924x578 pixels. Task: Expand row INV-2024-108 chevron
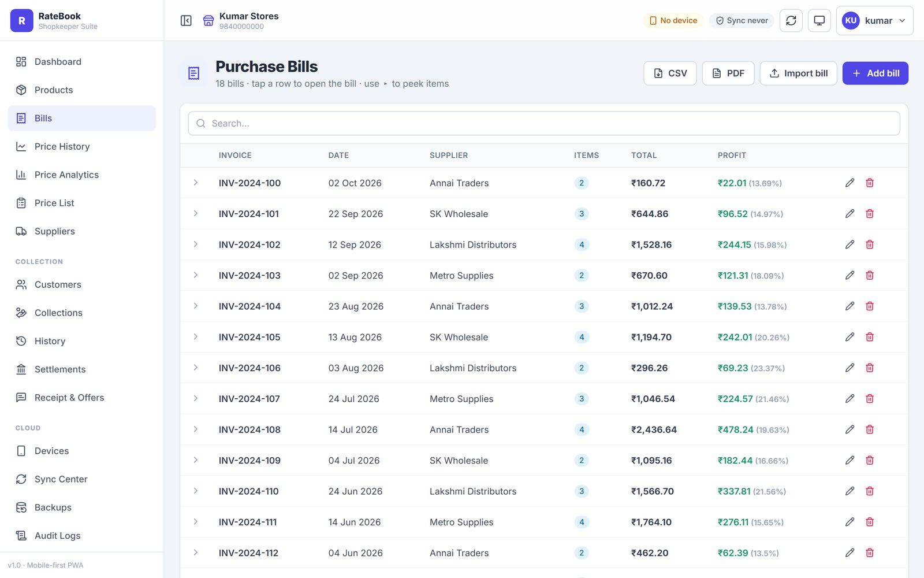(x=196, y=429)
